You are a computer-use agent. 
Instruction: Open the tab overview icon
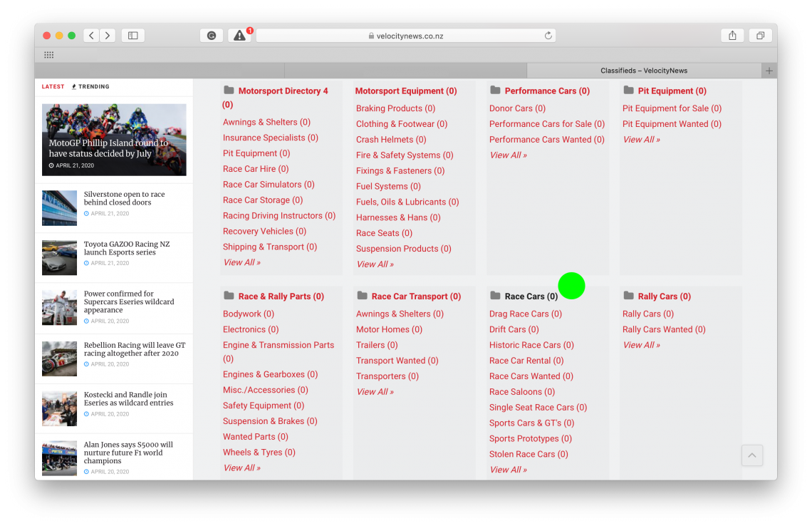pos(760,34)
